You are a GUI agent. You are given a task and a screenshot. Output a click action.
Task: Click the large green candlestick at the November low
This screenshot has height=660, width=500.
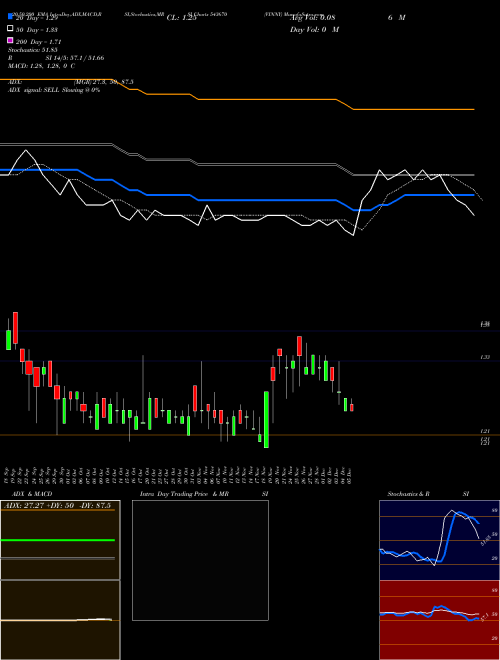pos(266,419)
